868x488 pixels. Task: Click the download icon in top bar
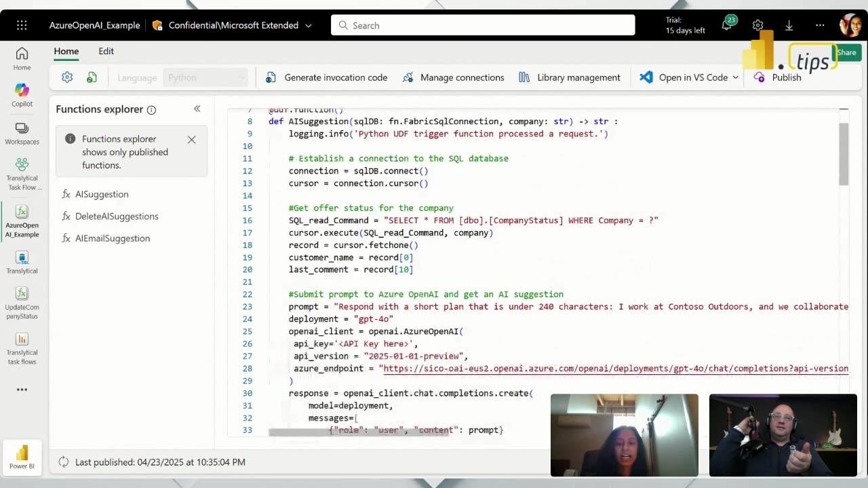pyautogui.click(x=789, y=25)
